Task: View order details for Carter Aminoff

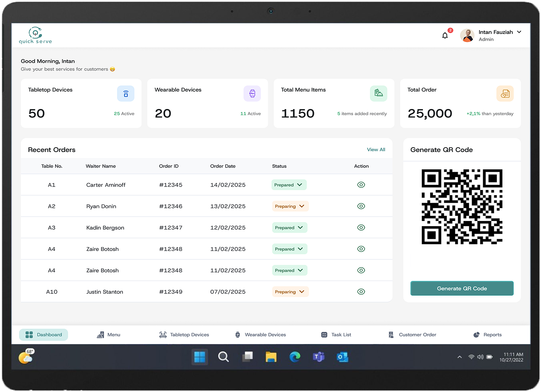Action: pyautogui.click(x=361, y=185)
